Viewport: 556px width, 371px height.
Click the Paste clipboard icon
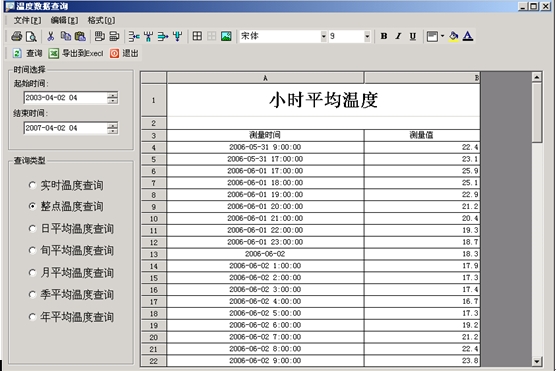pos(80,36)
